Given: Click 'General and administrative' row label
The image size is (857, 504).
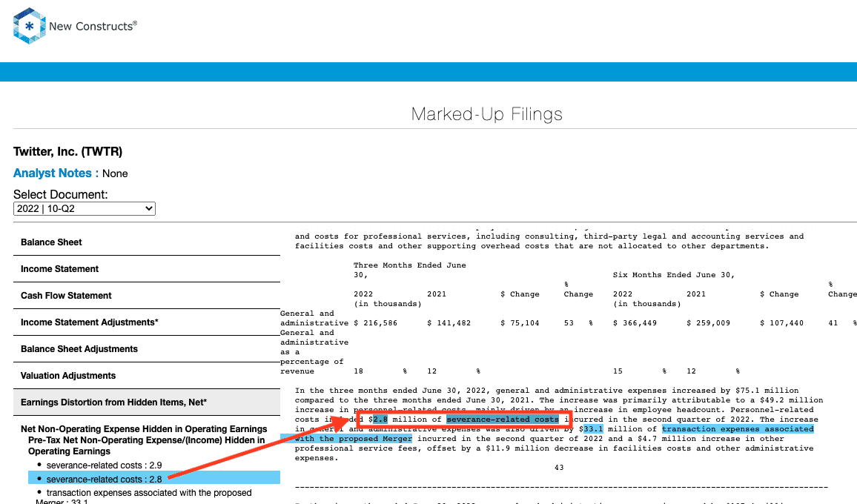Looking at the screenshot, I should click(314, 318).
